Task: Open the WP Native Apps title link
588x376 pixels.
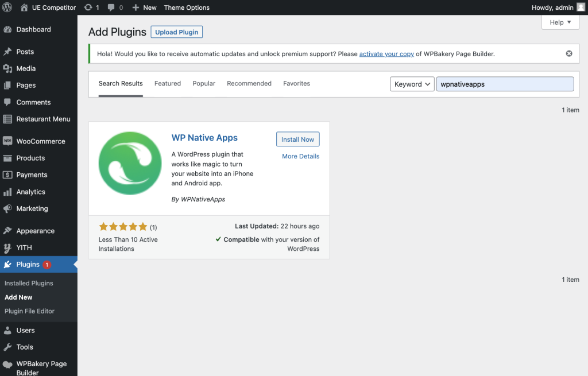Action: [x=204, y=138]
